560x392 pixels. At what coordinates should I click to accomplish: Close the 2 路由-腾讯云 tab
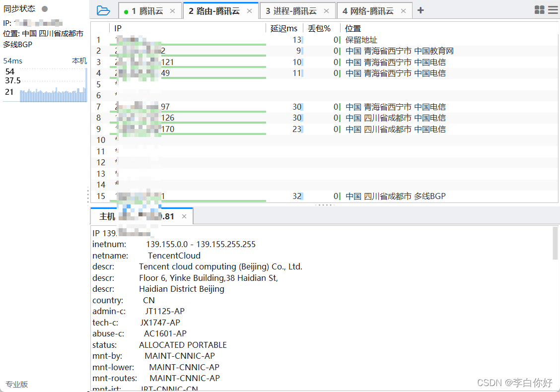249,11
